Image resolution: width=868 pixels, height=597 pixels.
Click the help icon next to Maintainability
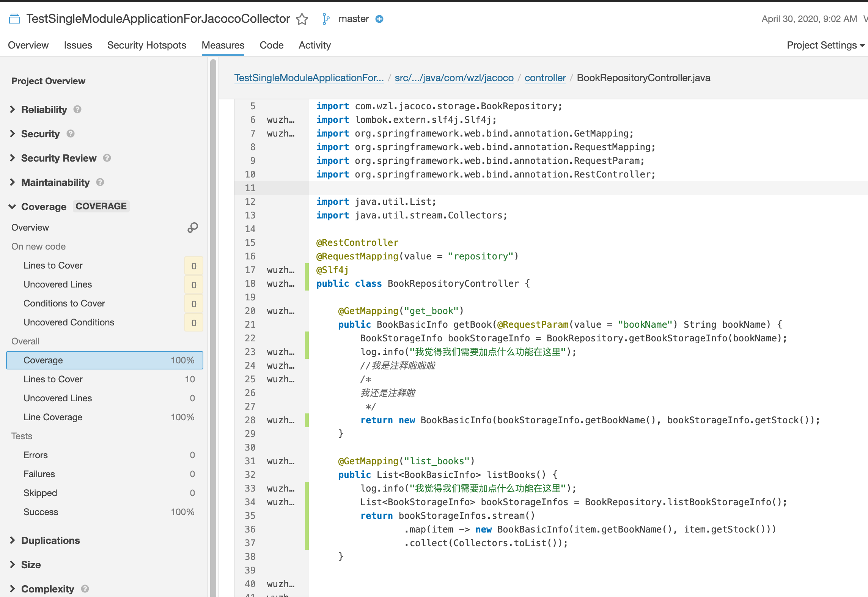point(100,182)
